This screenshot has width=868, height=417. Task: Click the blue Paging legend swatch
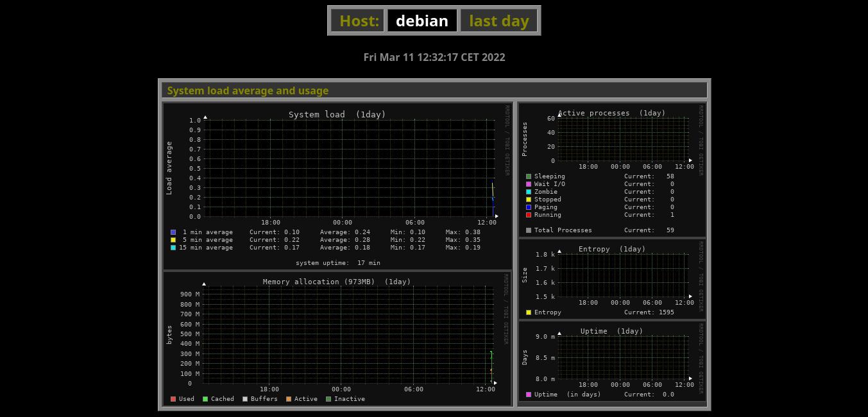click(529, 207)
